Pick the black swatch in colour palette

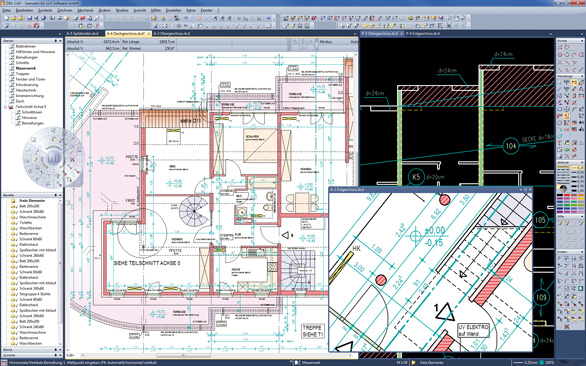(560, 196)
